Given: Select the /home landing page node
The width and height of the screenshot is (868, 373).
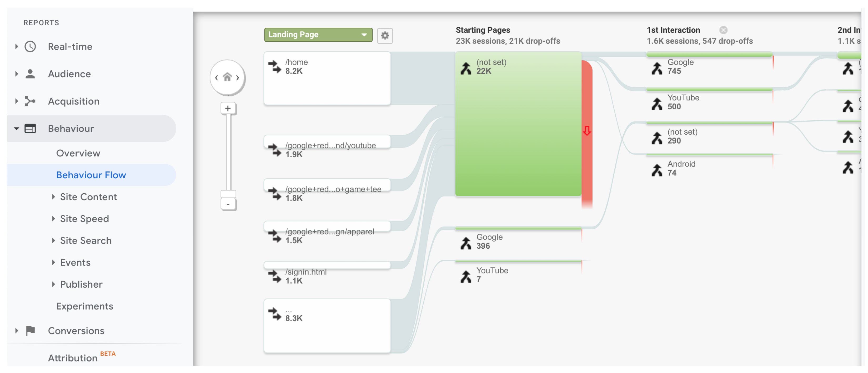Looking at the screenshot, I should (x=327, y=78).
